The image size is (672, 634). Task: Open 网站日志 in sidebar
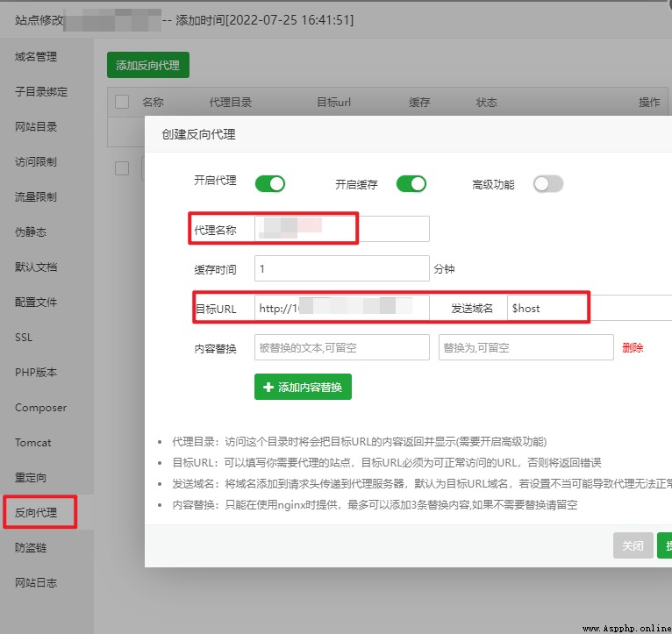click(36, 583)
